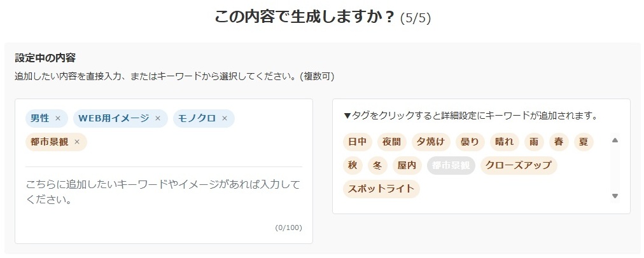The width and height of the screenshot is (644, 258).
Task: Select the 夕焼け tag
Action: (x=431, y=142)
